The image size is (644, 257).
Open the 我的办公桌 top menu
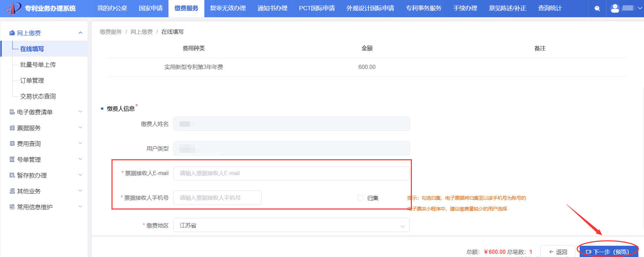pos(112,8)
